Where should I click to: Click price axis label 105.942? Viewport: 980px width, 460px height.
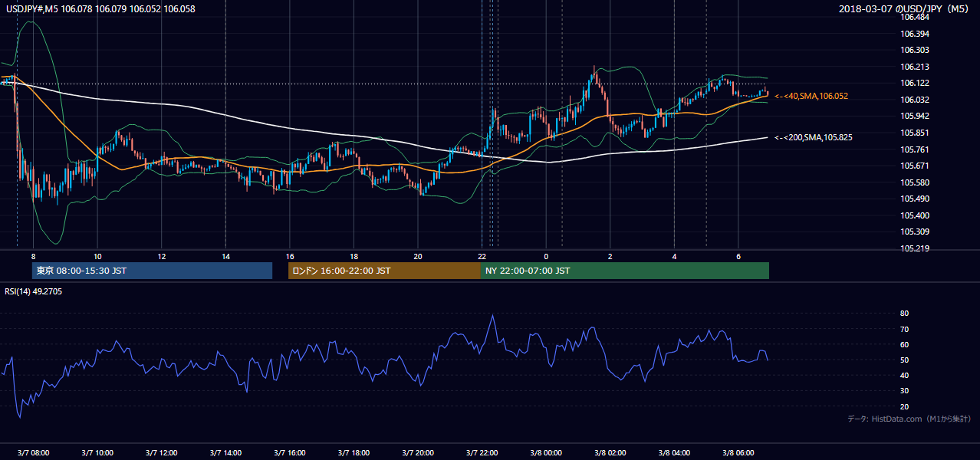coord(914,117)
